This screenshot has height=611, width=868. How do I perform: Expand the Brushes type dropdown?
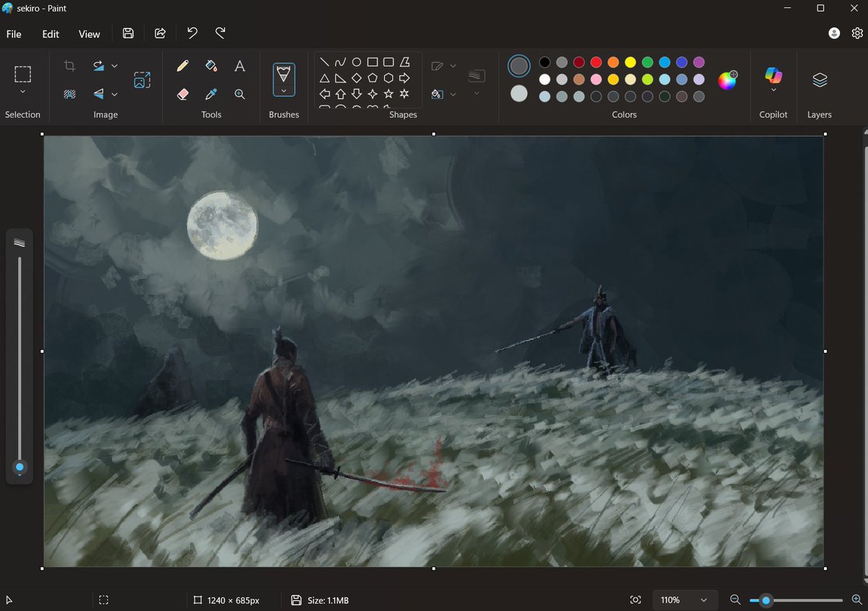284,91
